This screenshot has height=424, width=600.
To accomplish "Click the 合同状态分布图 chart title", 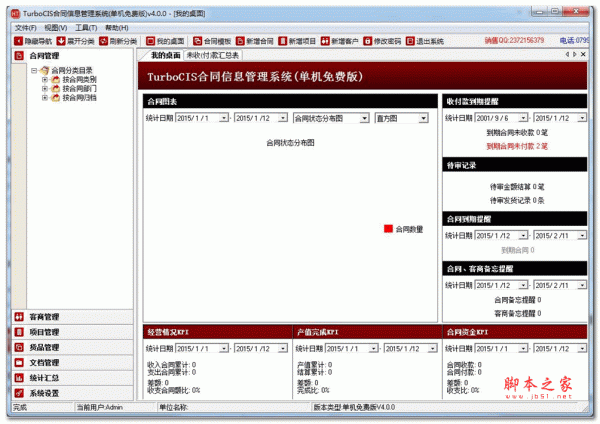I will click(x=290, y=143).
